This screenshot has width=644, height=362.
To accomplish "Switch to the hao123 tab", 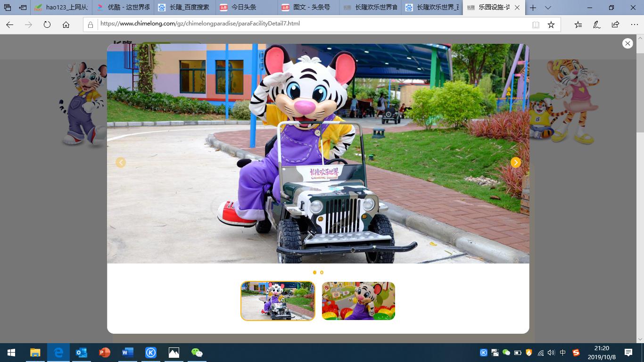I will click(62, 8).
